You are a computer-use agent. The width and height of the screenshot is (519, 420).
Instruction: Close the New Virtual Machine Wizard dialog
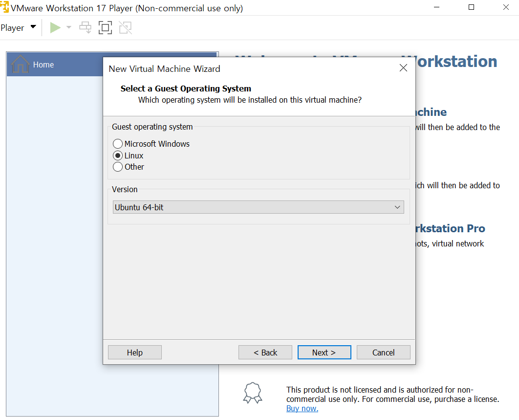[x=403, y=68]
